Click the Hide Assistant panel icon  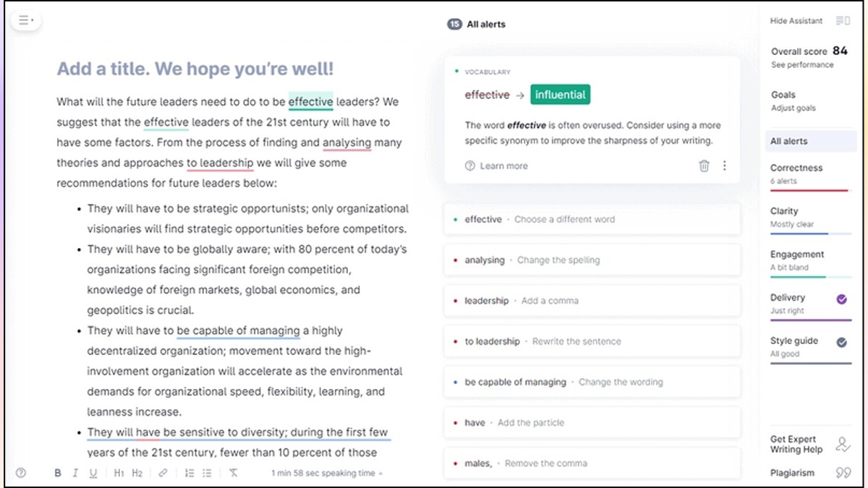843,21
